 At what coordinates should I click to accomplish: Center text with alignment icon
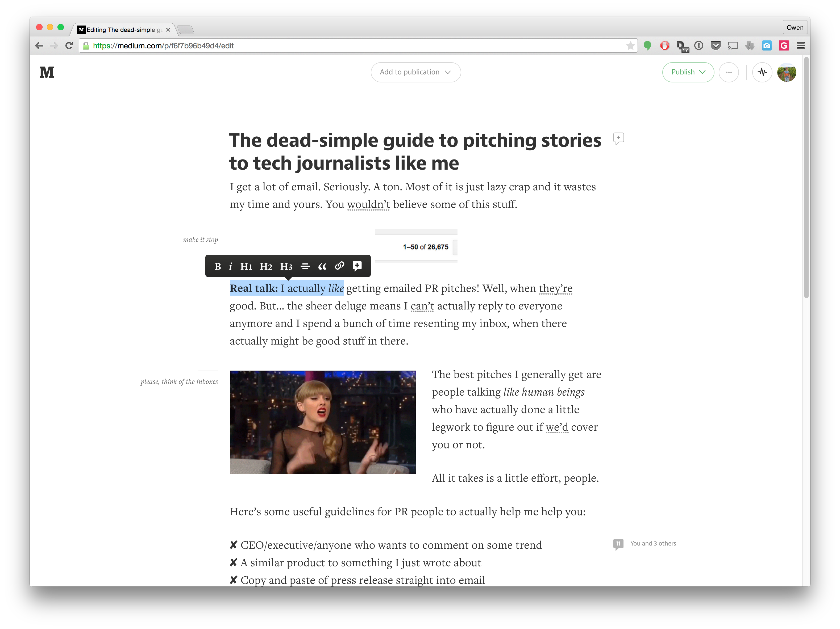pos(305,266)
